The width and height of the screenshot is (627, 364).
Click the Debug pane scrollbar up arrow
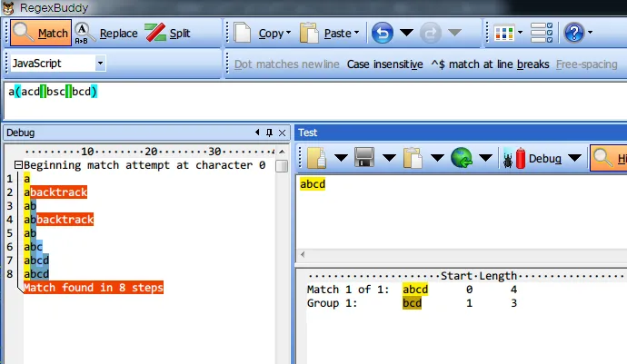click(282, 152)
